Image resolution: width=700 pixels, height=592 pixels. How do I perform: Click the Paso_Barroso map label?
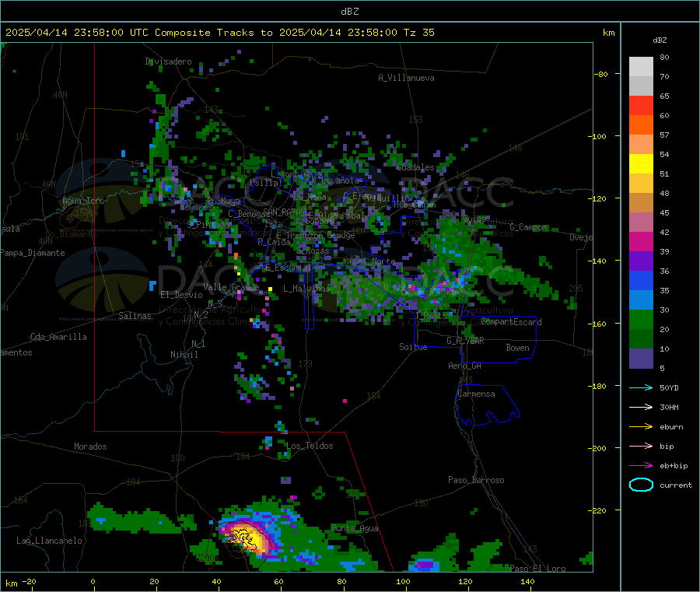(x=476, y=480)
